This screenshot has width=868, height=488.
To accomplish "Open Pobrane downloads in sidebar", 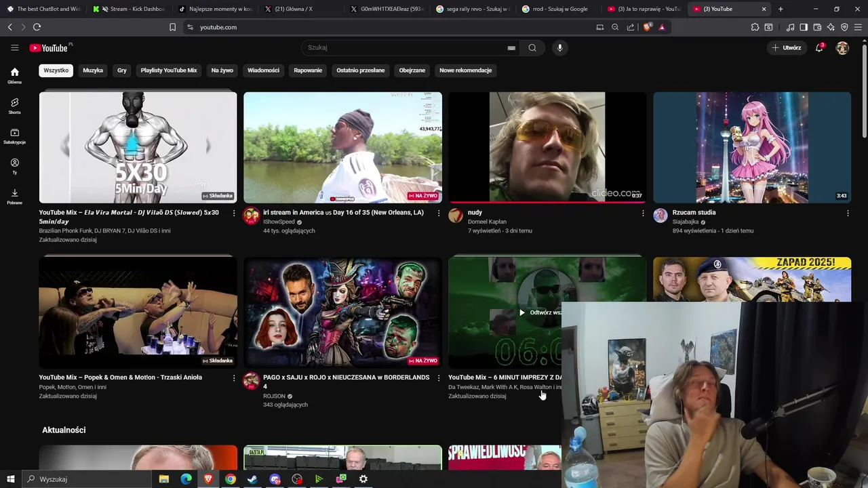I will click(14, 197).
